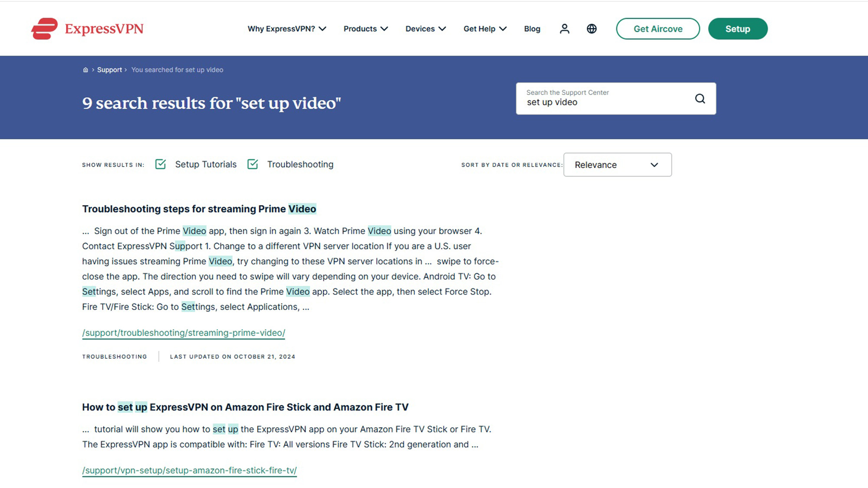Open the Blog menu item
Screen dimensions: 868x488
tap(532, 29)
